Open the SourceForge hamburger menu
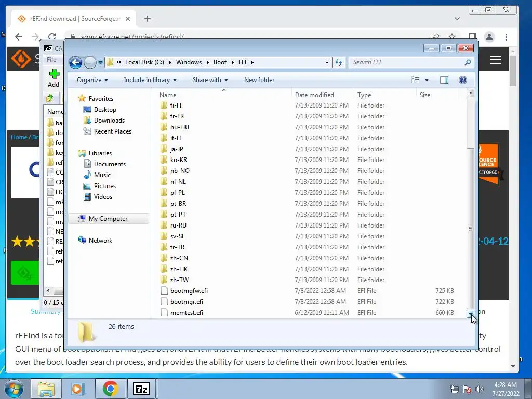 495,60
